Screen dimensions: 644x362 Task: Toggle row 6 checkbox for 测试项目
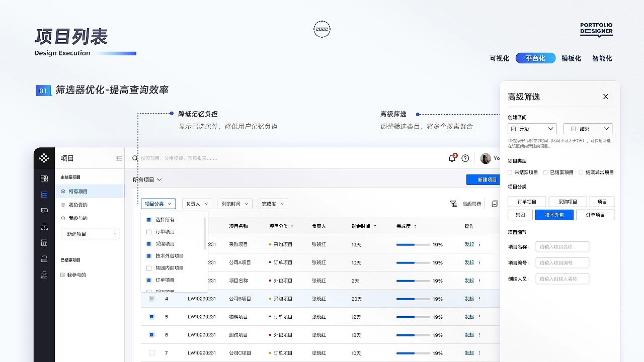(x=151, y=335)
